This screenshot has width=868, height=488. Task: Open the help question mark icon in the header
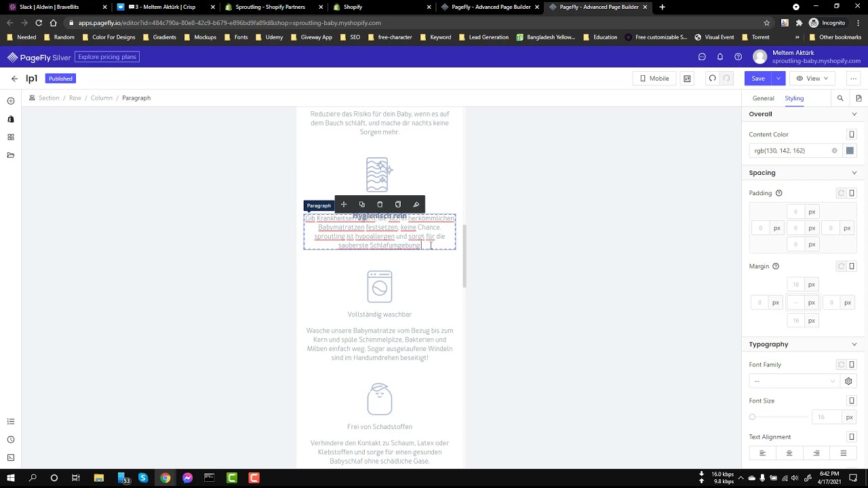point(738,57)
